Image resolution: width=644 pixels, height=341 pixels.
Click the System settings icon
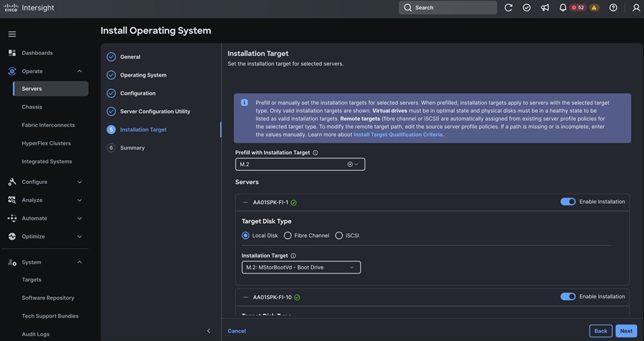(x=12, y=262)
